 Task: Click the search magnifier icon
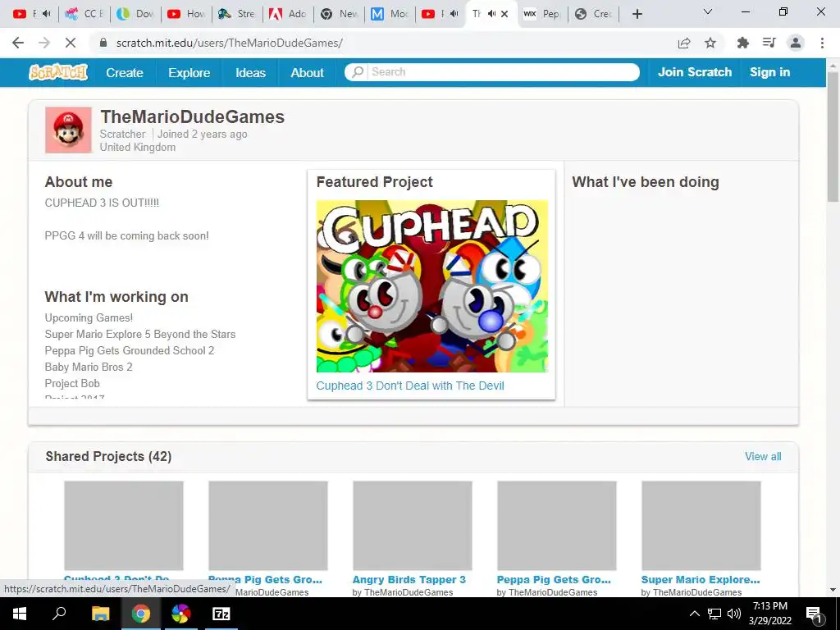[x=358, y=72]
